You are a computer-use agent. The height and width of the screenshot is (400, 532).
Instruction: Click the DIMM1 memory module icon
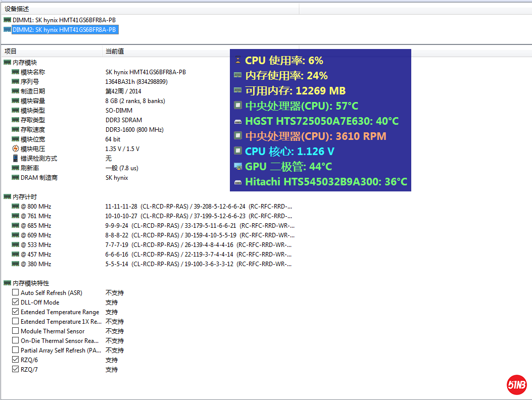pyautogui.click(x=7, y=20)
